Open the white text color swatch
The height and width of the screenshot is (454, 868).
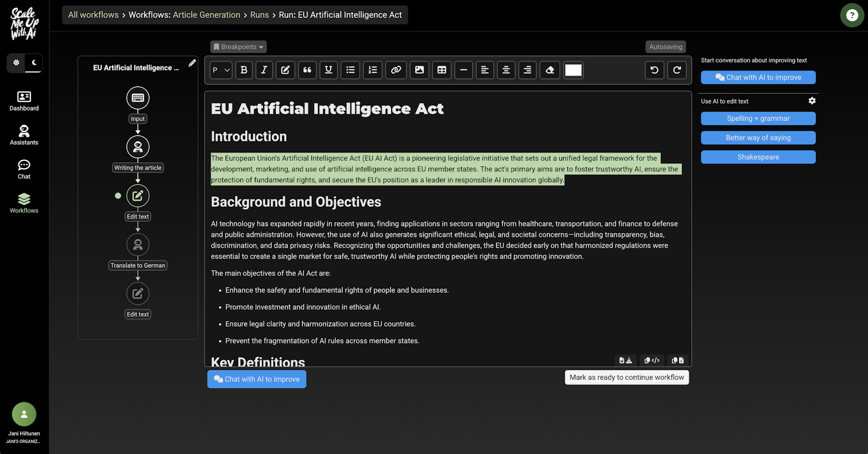click(x=573, y=70)
